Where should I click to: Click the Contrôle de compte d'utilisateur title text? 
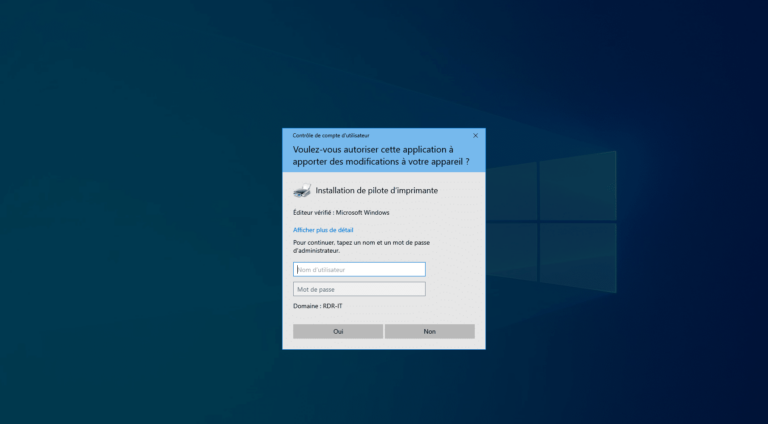(331, 136)
